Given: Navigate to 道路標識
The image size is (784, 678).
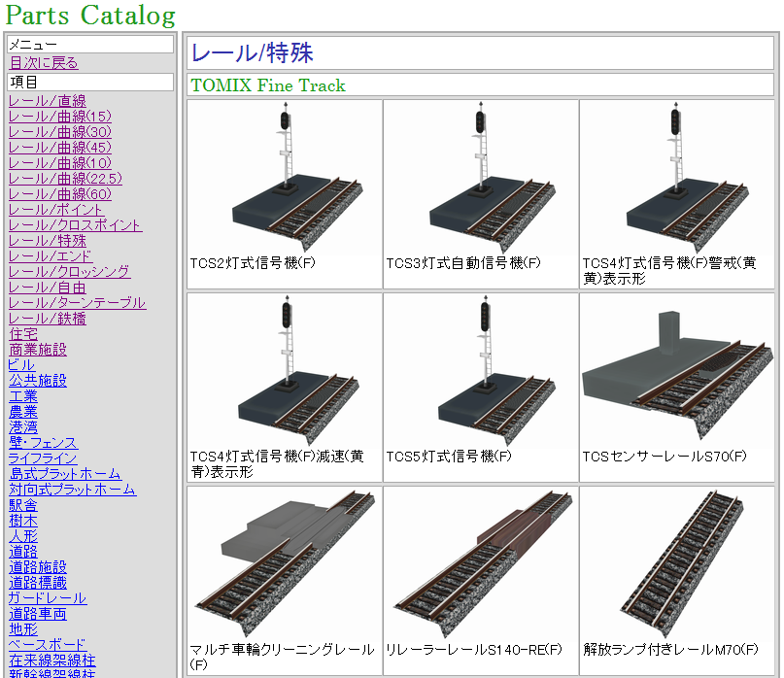Looking at the screenshot, I should pyautogui.click(x=38, y=583).
